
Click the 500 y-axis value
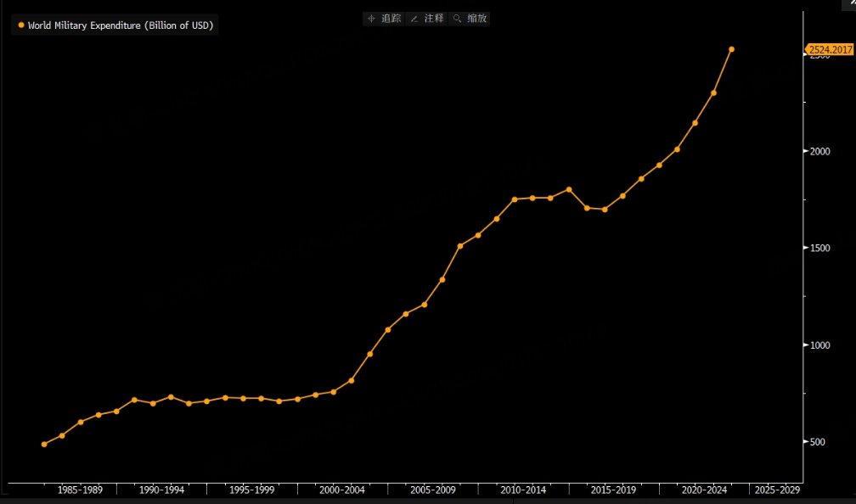819,442
